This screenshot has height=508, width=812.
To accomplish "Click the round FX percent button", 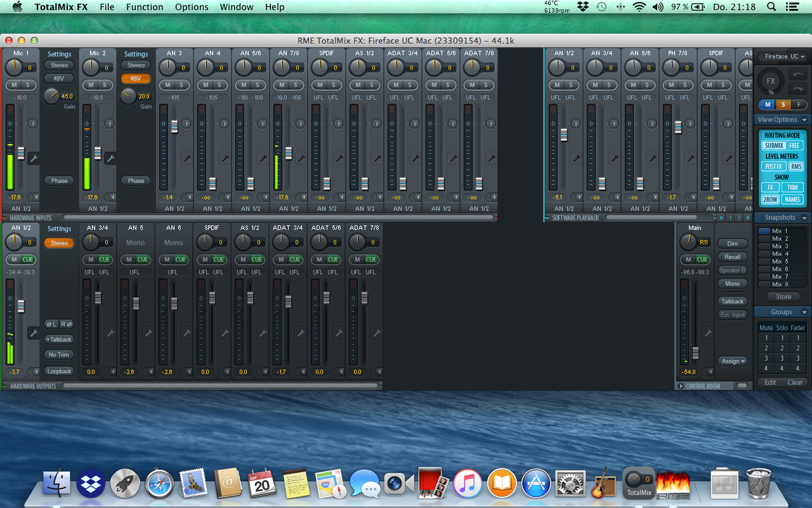I will click(x=771, y=83).
